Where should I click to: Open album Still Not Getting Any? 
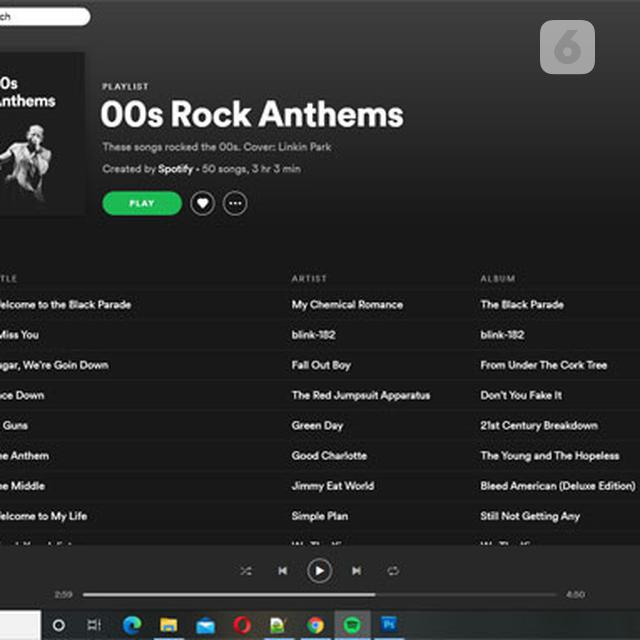click(530, 516)
